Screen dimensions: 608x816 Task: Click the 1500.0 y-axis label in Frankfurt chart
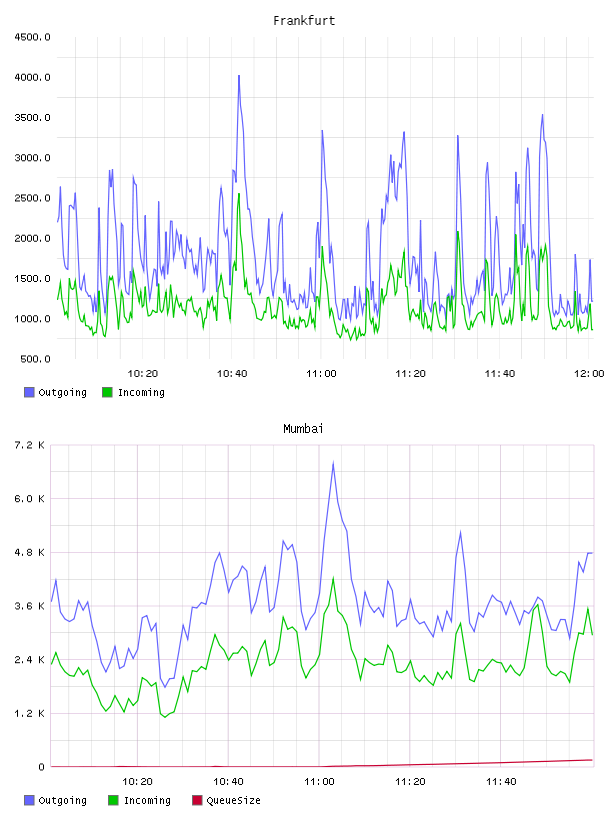[32, 278]
